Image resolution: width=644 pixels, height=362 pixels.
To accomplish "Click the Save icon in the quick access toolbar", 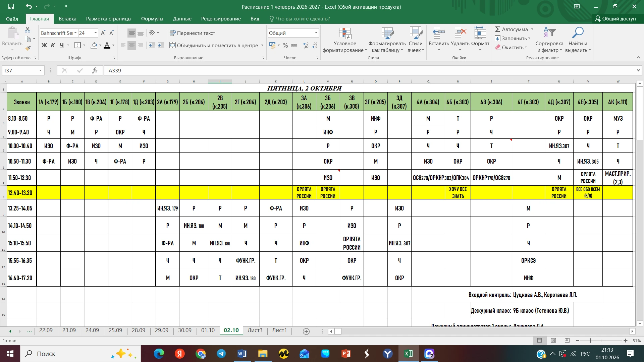I will click(11, 6).
